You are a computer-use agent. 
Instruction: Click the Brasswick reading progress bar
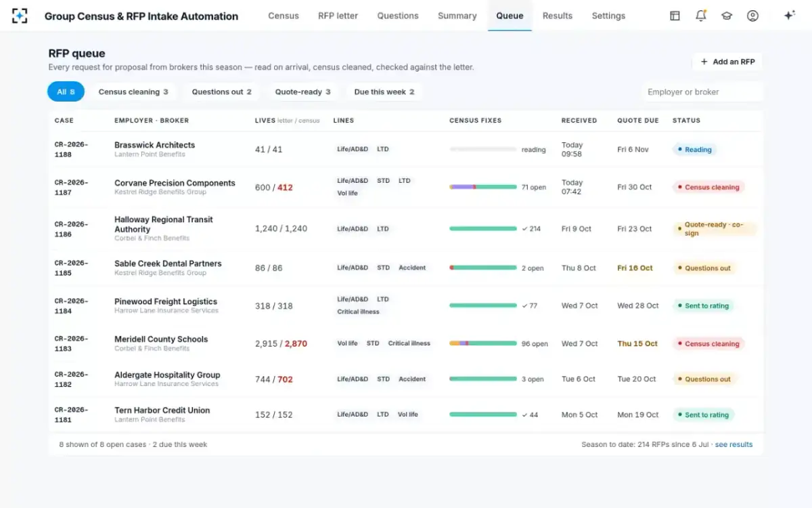point(483,150)
